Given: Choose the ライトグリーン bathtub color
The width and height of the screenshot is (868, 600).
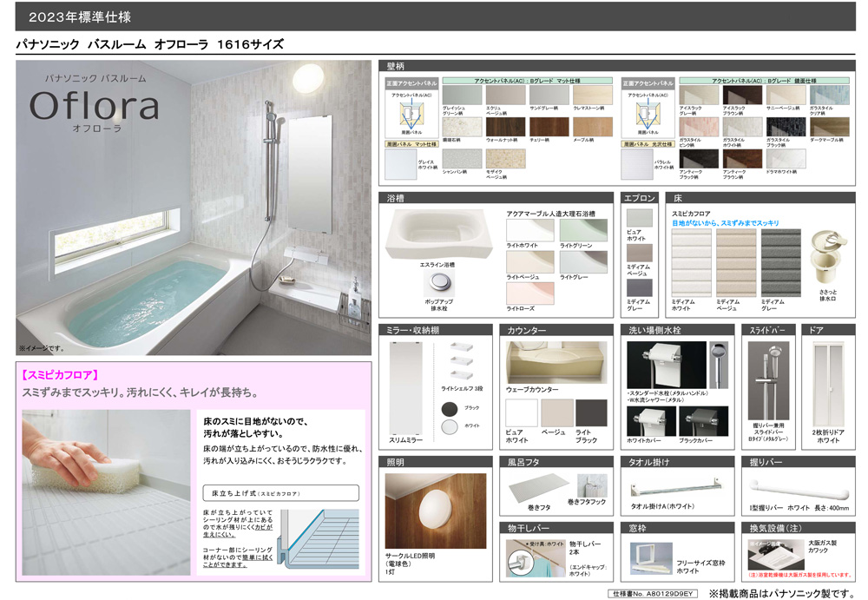Looking at the screenshot, I should [x=583, y=230].
